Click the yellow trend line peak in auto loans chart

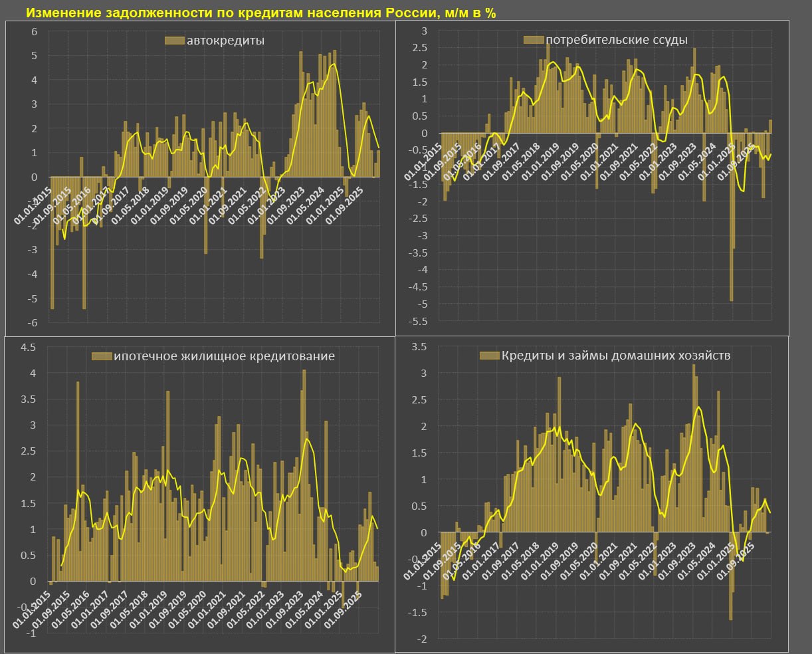333,64
